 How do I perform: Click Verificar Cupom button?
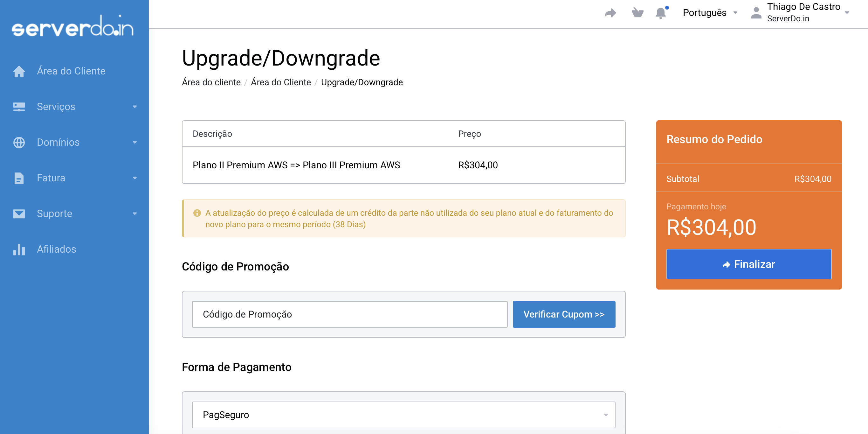click(564, 314)
